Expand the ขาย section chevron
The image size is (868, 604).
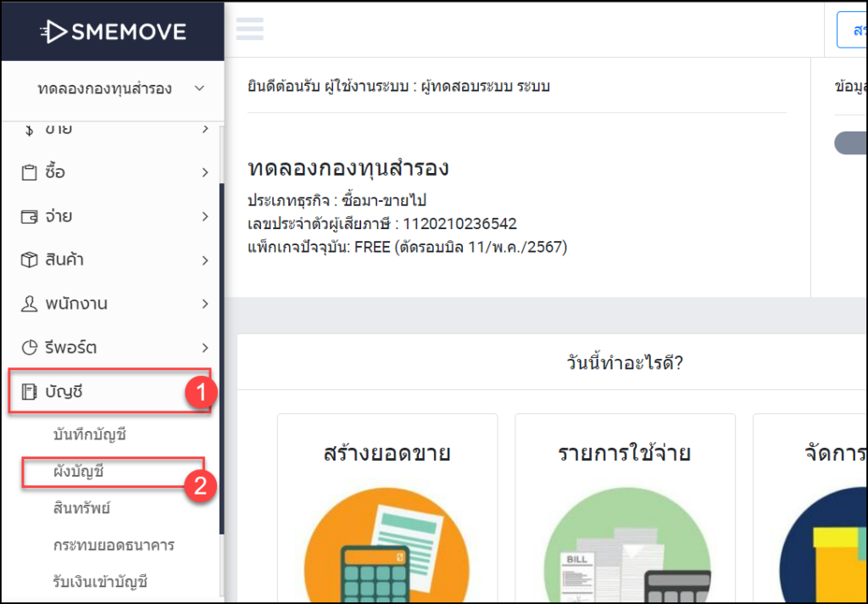click(204, 127)
